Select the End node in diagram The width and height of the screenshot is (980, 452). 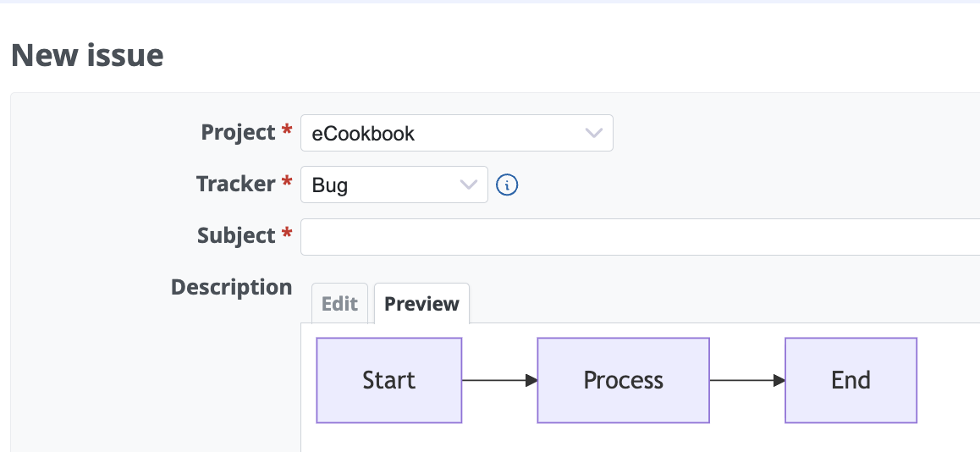tap(851, 381)
